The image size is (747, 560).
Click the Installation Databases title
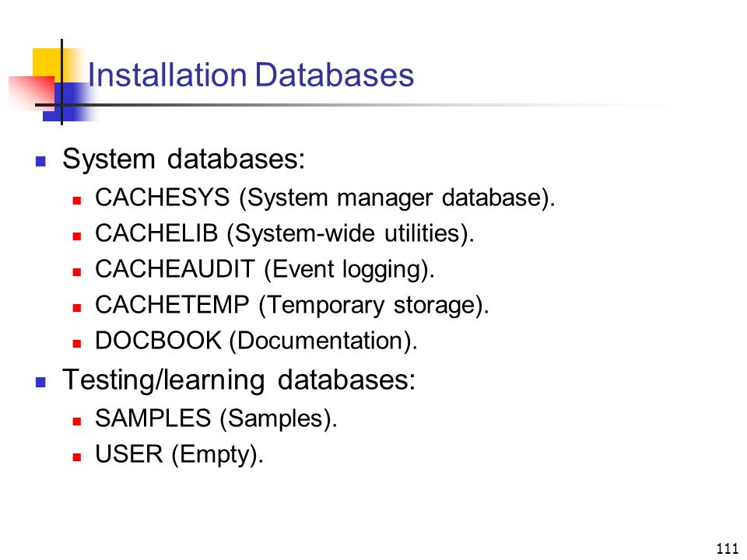[x=251, y=75]
